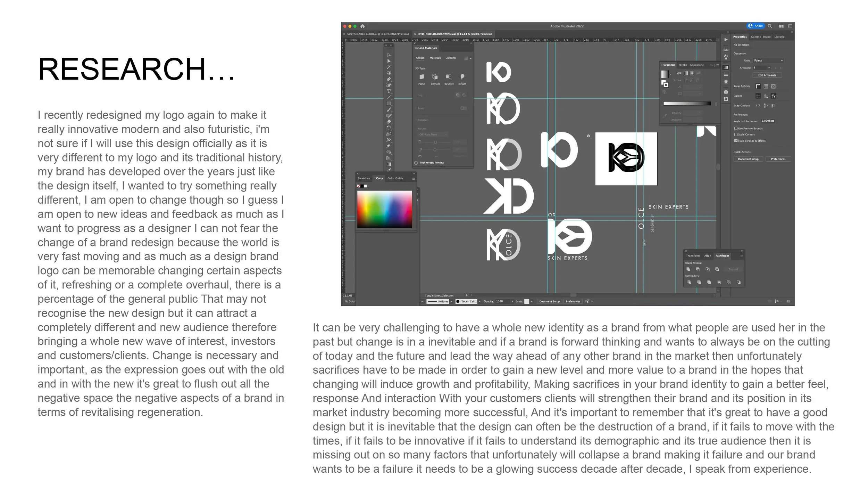This screenshot has width=868, height=489.
Task: Pick a color from the spectrum
Action: pos(384,209)
